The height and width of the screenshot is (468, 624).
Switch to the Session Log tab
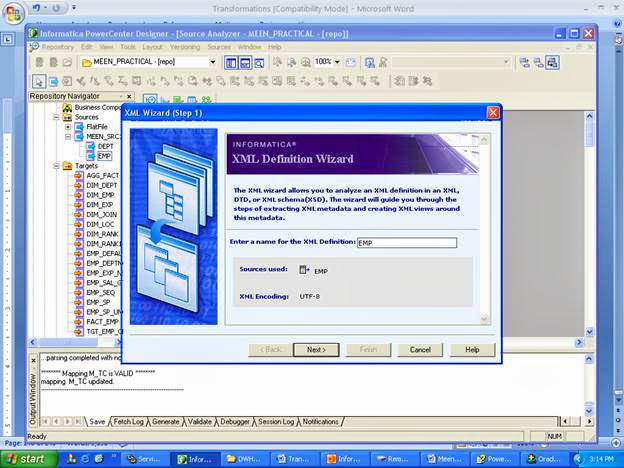[276, 421]
